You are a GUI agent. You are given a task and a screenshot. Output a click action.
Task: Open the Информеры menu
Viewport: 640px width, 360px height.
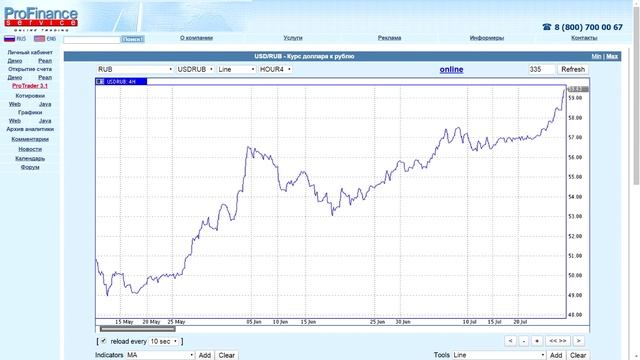(x=487, y=38)
